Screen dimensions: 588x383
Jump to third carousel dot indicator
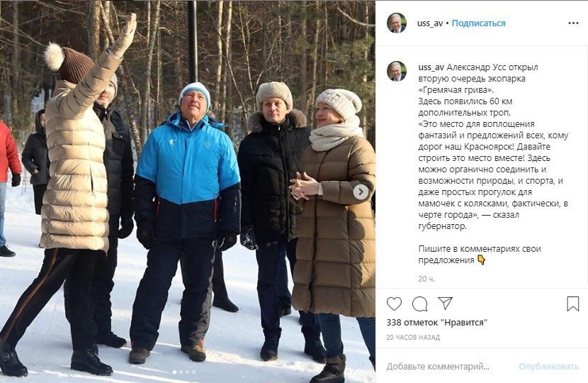pyautogui.click(x=187, y=372)
